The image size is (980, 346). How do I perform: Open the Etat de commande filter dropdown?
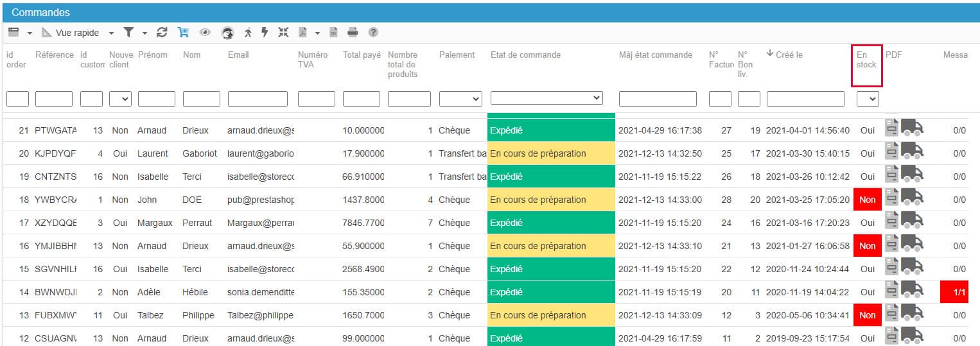(x=546, y=98)
